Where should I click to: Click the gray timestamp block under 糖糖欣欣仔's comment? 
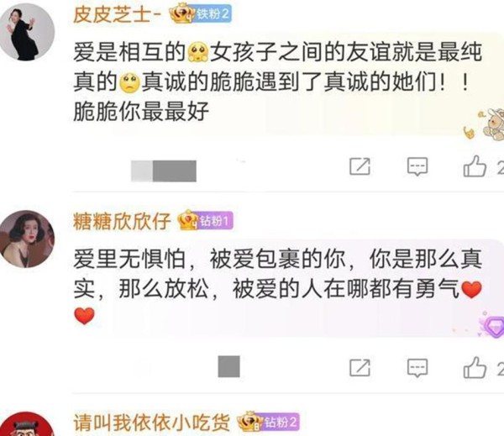(228, 366)
